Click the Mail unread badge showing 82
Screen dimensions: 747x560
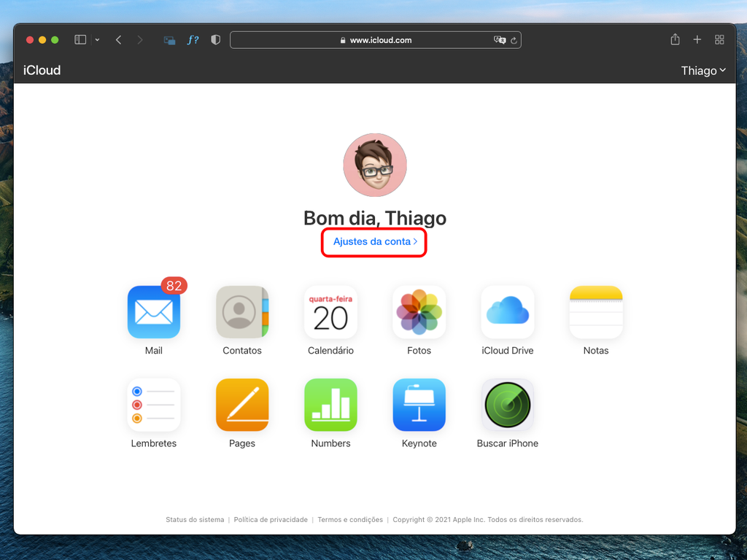tap(174, 285)
